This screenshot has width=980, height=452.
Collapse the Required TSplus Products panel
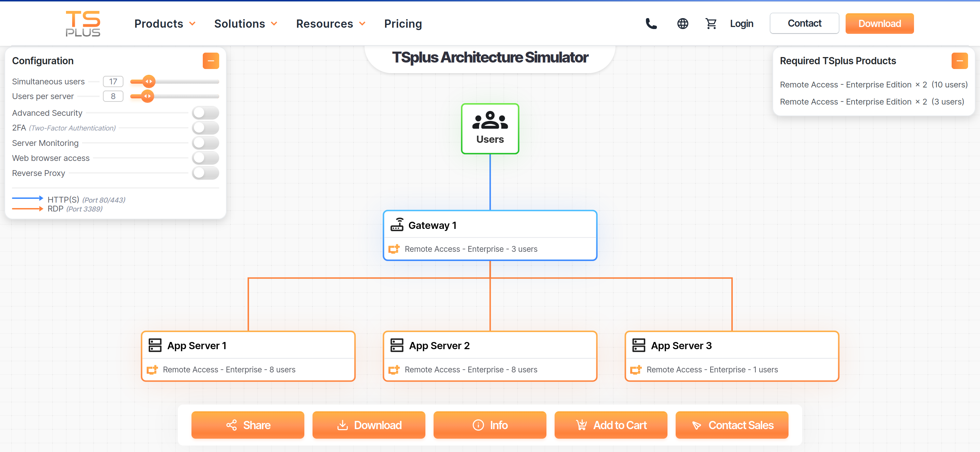click(959, 61)
